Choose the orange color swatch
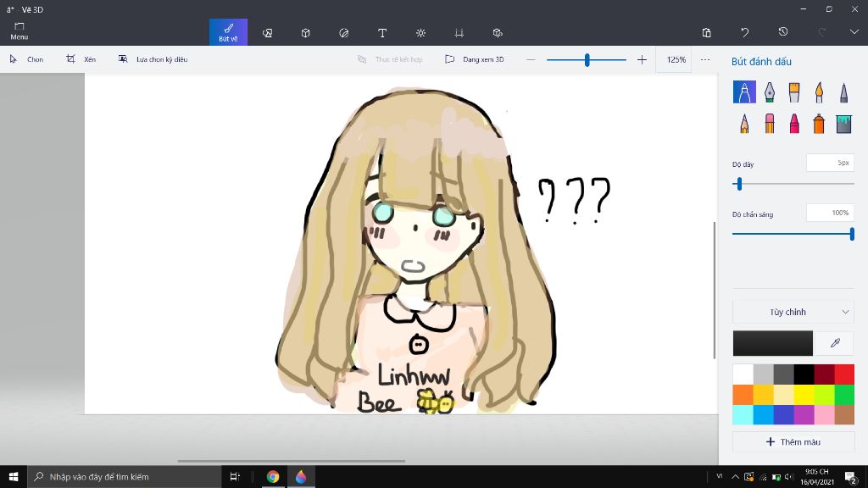This screenshot has height=488, width=868. pyautogui.click(x=743, y=395)
